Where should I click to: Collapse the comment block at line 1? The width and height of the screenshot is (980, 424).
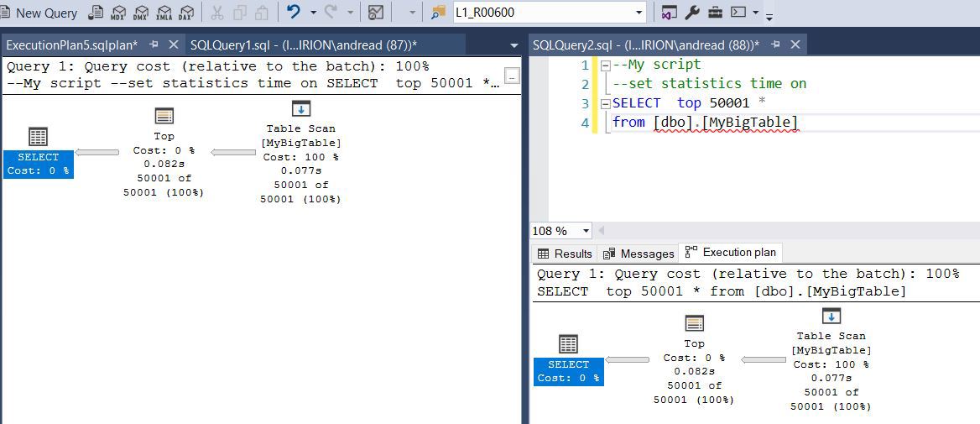pos(604,65)
